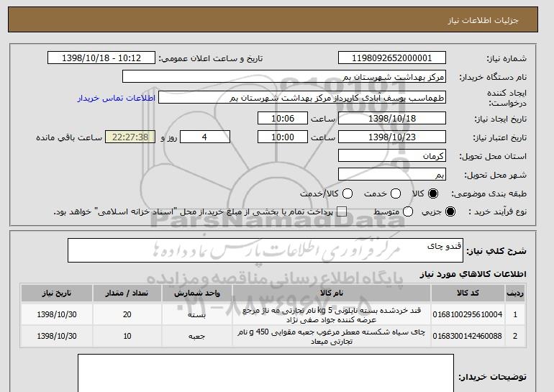Click need date 1398/10/30 in row 1
Screen dimensions: 554x392
tap(57, 314)
